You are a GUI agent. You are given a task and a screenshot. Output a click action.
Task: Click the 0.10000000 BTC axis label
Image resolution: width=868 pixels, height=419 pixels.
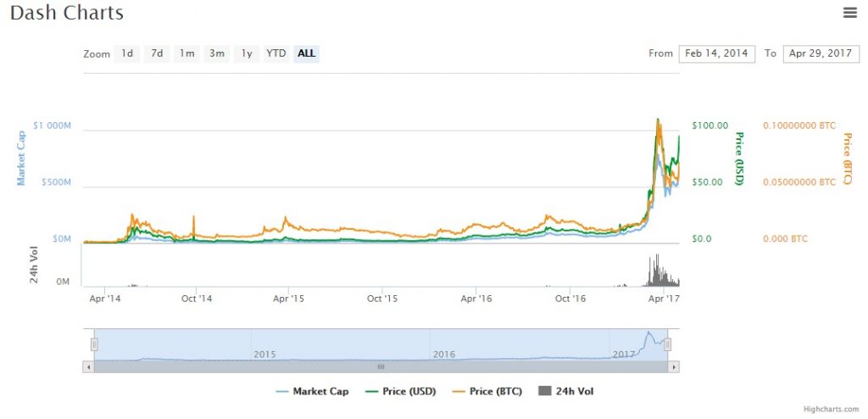point(799,126)
